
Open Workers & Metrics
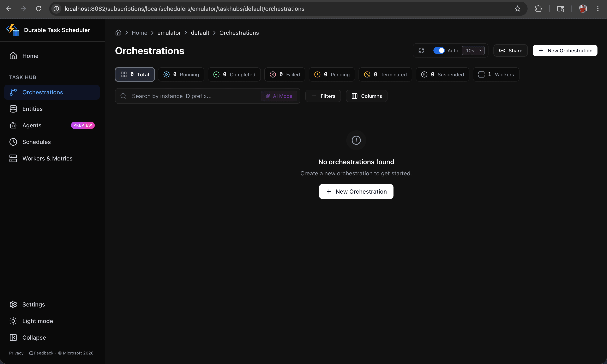point(52,158)
